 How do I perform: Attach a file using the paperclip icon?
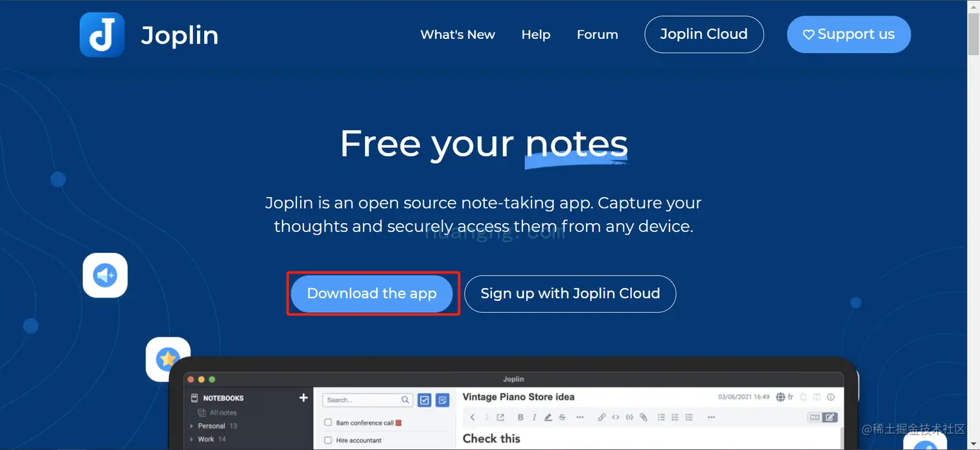tap(644, 417)
